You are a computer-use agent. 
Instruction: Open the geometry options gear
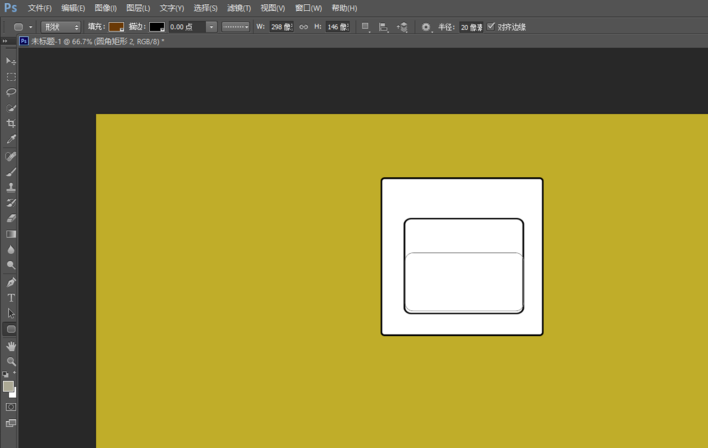click(x=427, y=27)
